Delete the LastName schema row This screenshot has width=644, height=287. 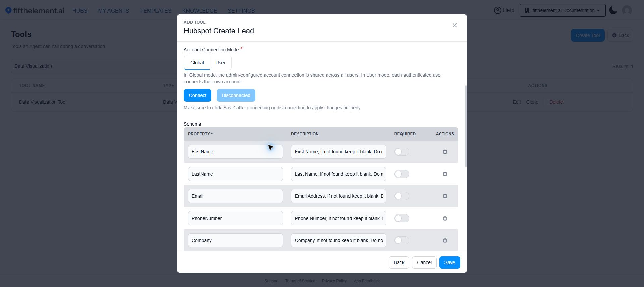click(x=445, y=174)
